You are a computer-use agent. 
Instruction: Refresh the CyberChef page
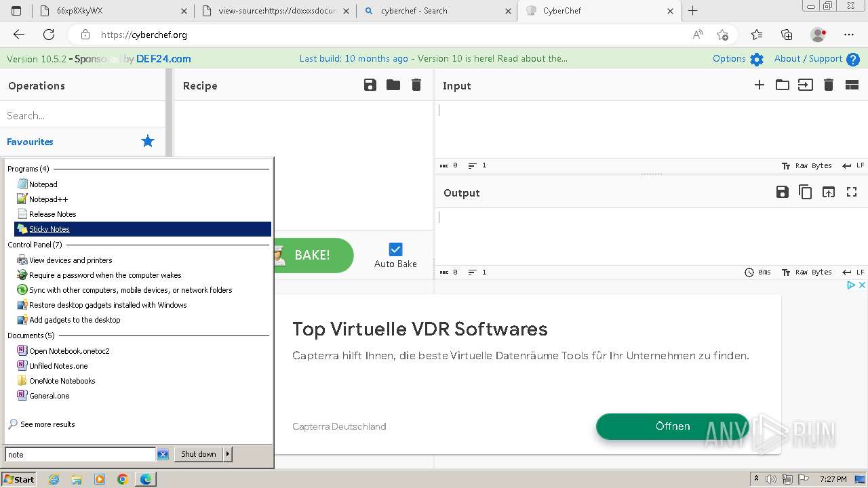pyautogui.click(x=49, y=35)
